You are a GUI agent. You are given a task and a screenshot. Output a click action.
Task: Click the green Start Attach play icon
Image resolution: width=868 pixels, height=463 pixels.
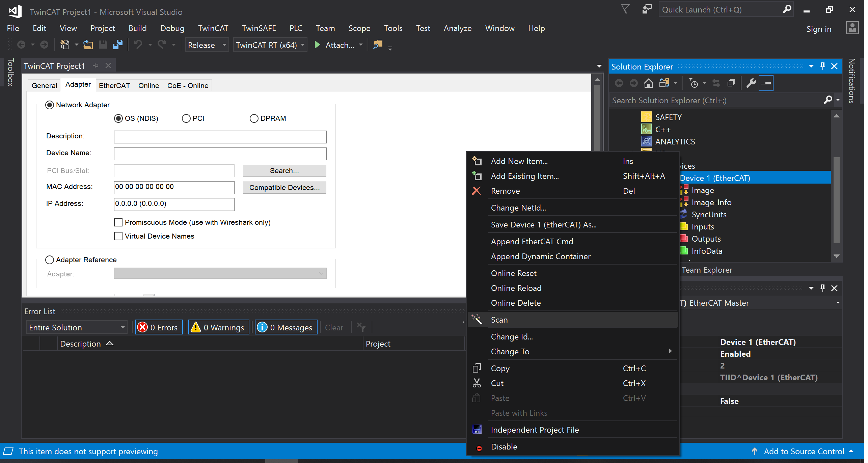click(x=317, y=45)
